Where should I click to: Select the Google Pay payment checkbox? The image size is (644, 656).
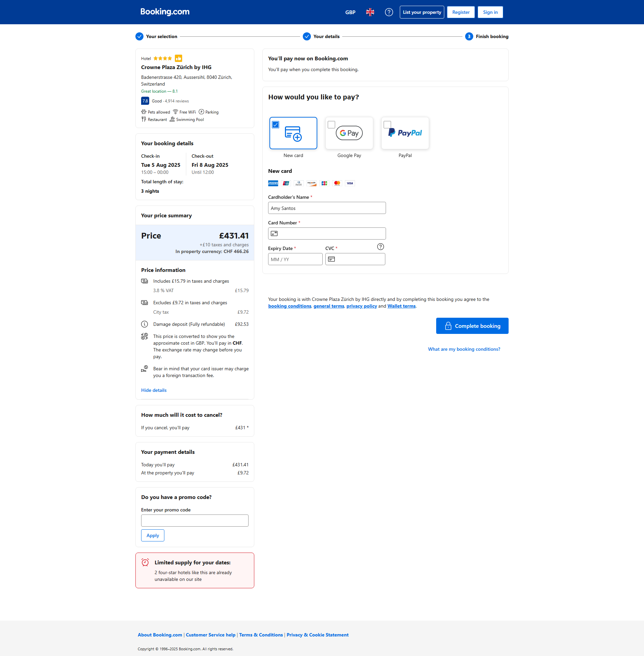click(x=331, y=125)
